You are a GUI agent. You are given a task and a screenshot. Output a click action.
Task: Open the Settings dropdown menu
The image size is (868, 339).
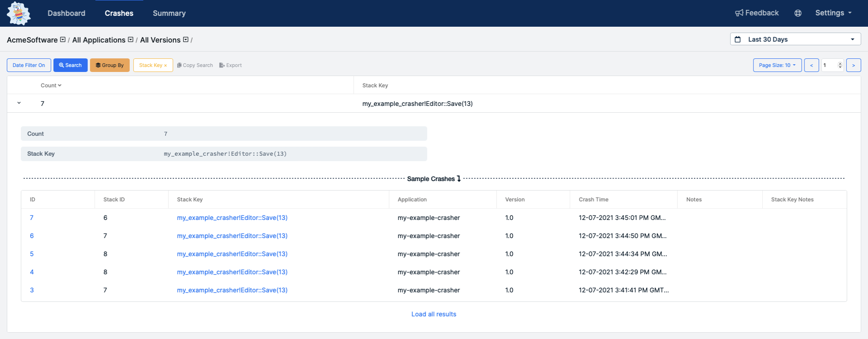833,13
